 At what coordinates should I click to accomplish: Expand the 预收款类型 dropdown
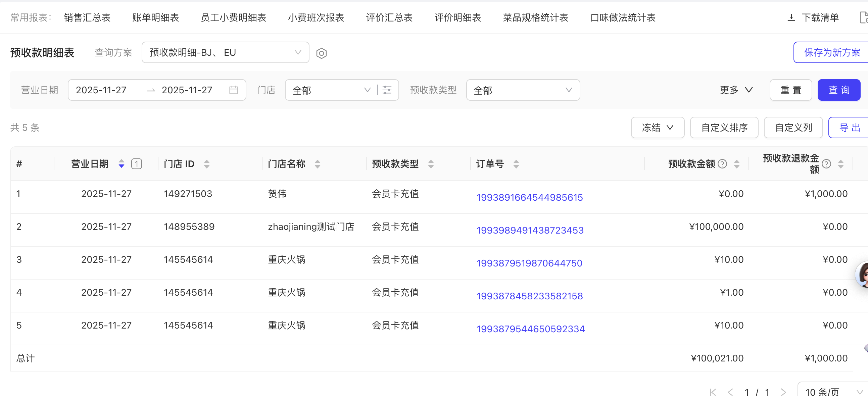click(x=523, y=90)
